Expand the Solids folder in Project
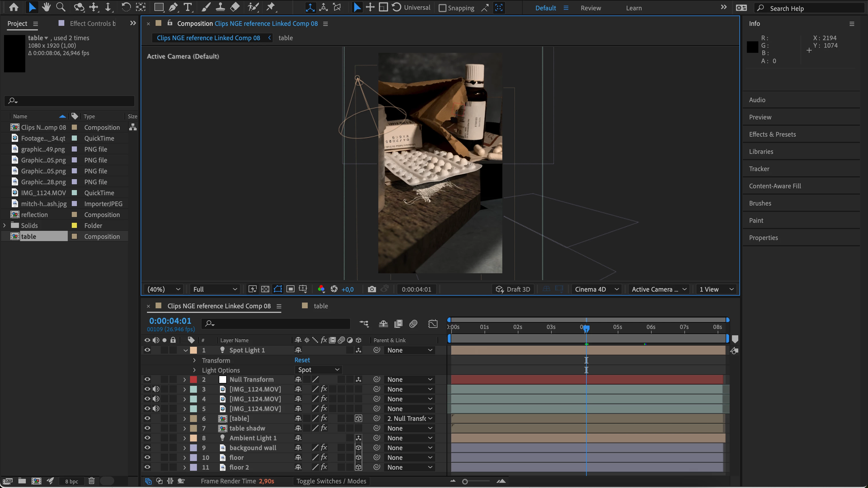Screen dimensions: 868x488 tap(4, 225)
